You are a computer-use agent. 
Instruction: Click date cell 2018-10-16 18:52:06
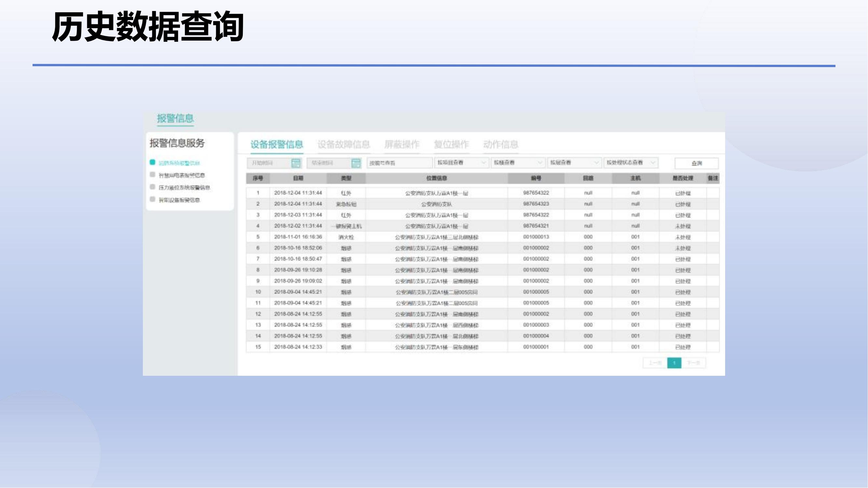click(298, 248)
